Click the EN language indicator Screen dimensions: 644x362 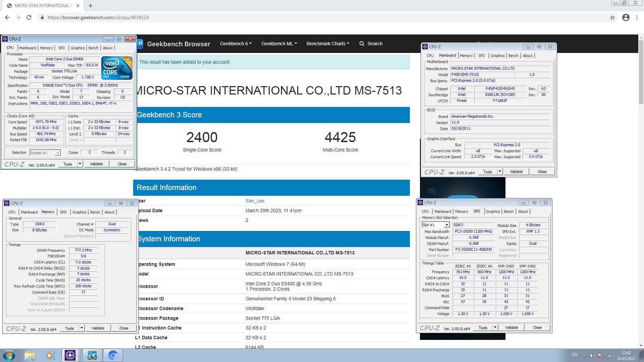575,355
